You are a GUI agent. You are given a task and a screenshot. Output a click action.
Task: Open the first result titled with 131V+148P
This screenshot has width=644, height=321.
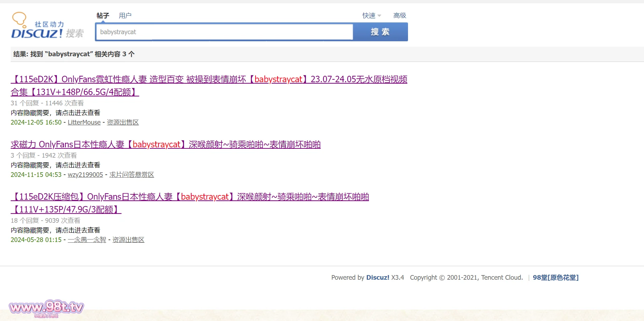(209, 79)
